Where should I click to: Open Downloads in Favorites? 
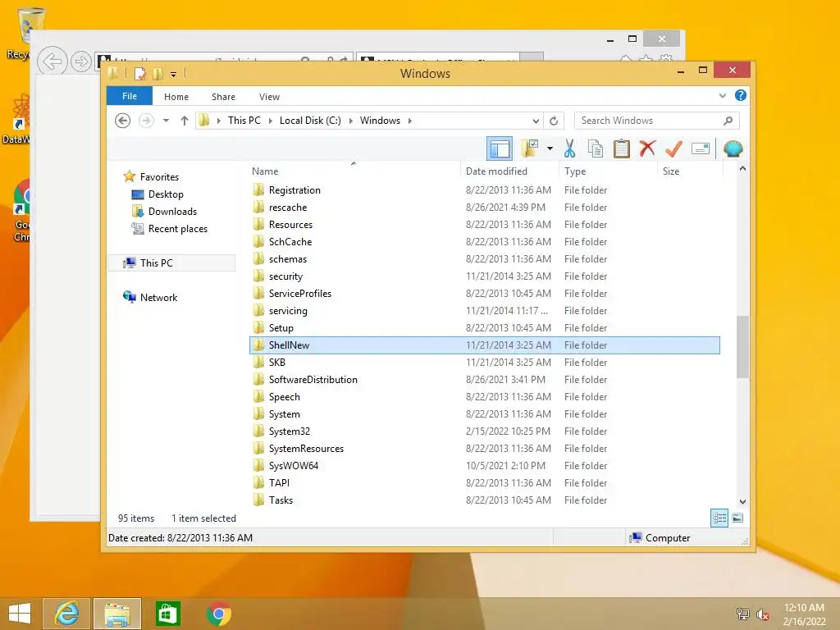(172, 211)
